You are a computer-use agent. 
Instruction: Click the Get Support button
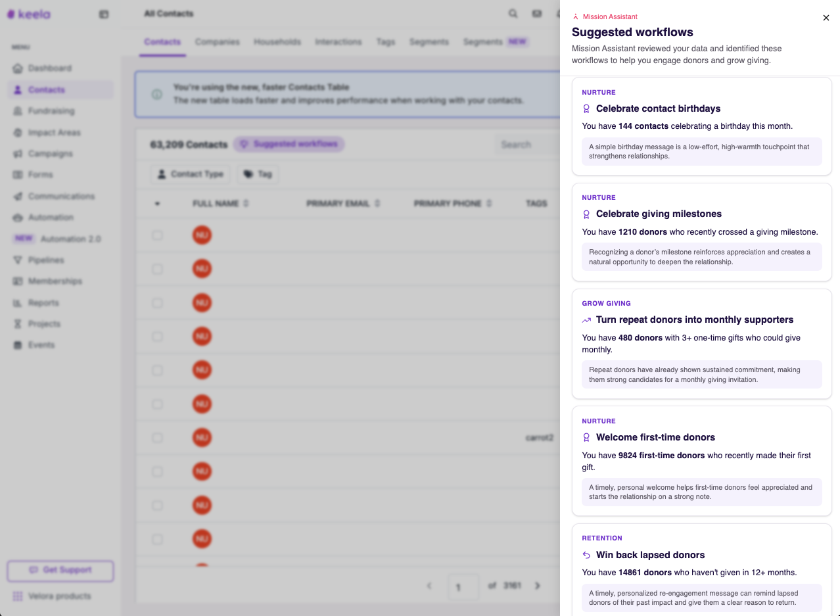60,571
